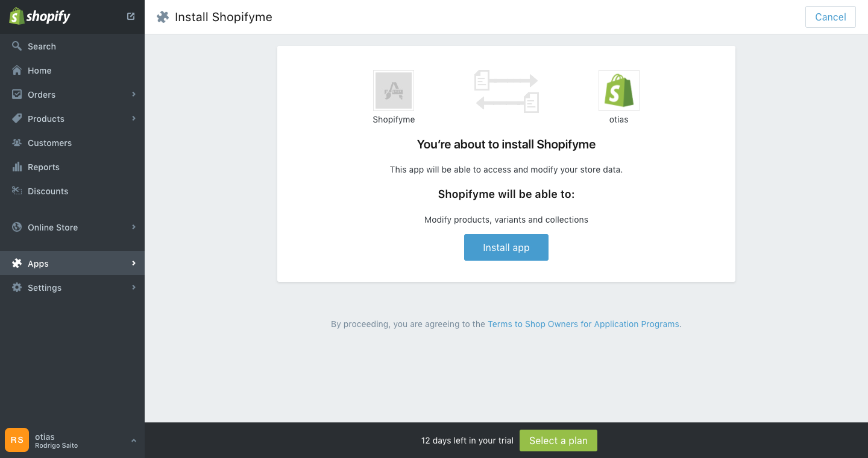
Task: Open the Reports section
Action: [43, 167]
